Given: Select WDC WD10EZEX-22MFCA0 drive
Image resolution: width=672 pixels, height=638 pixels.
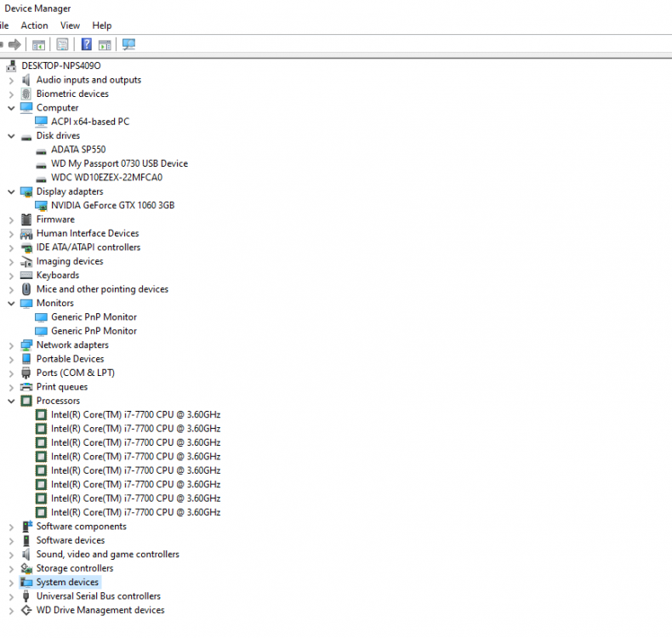Looking at the screenshot, I should (106, 178).
